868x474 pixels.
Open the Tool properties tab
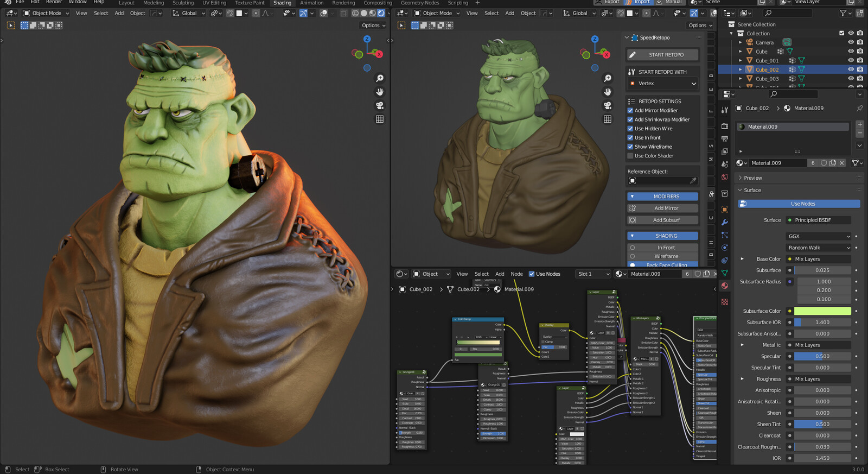point(725,110)
